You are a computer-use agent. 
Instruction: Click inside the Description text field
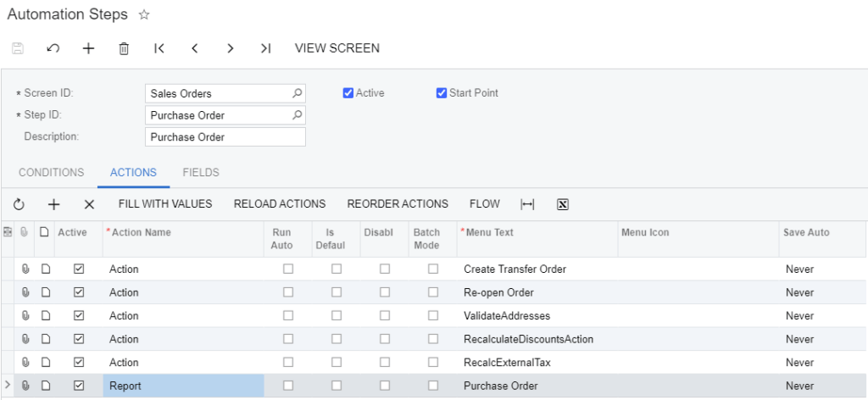click(225, 137)
